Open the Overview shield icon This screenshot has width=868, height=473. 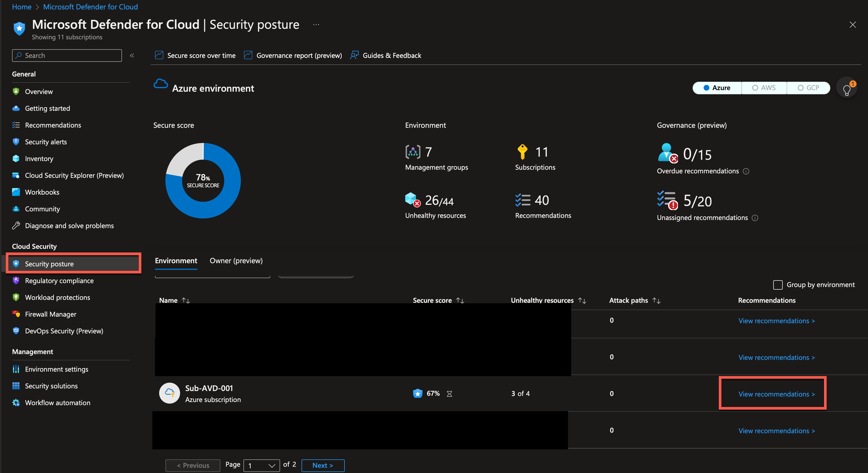[16, 91]
